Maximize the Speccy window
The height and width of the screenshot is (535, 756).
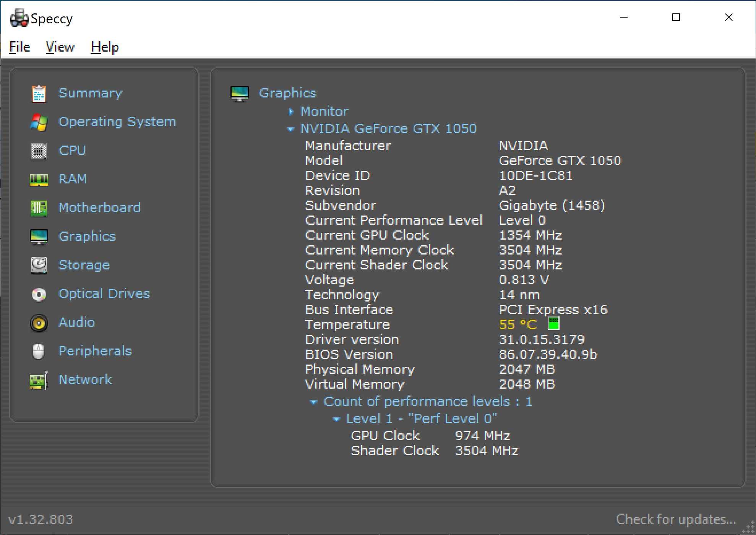[676, 17]
